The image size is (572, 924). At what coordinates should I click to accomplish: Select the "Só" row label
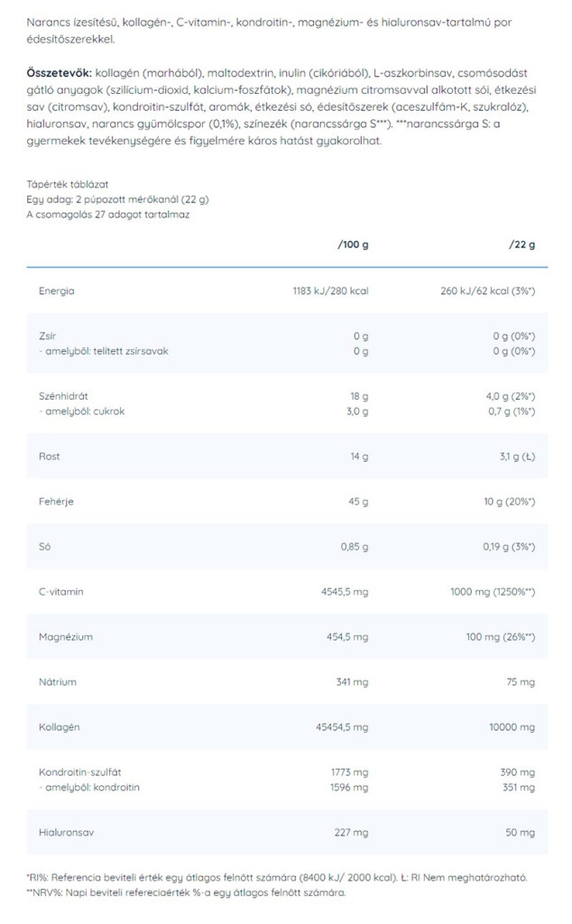pos(45,547)
